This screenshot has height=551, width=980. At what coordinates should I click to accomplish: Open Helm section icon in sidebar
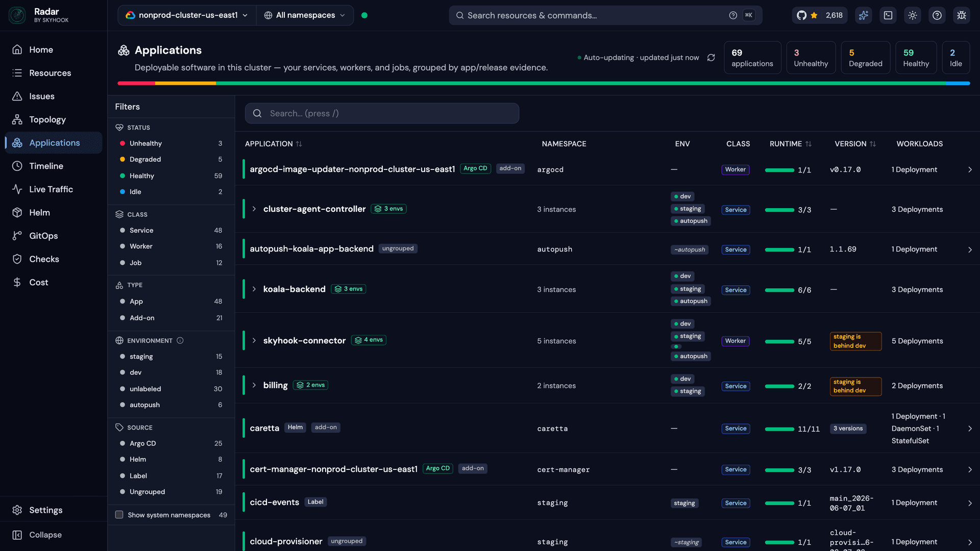pos(17,212)
